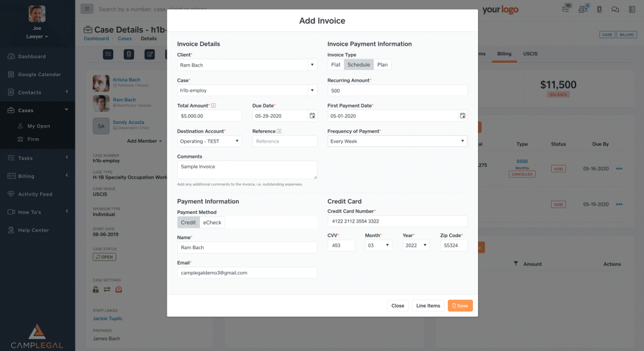Click Krisna Bach's profile photo
This screenshot has width=644, height=351.
pyautogui.click(x=101, y=83)
